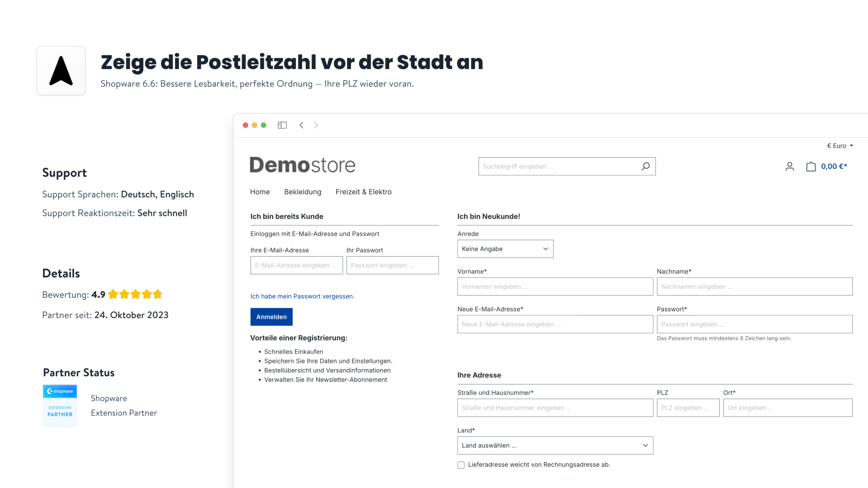The height and width of the screenshot is (488, 868).
Task: Click the red window close dot
Action: click(x=245, y=125)
